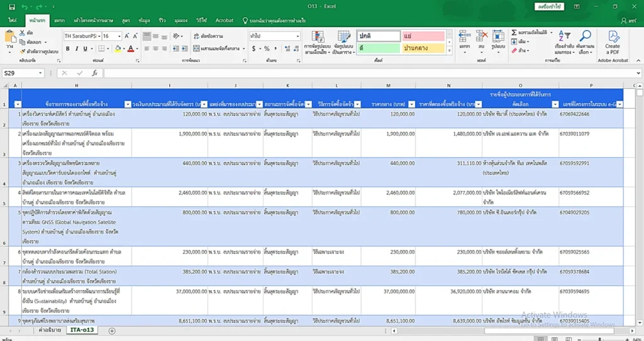
Task: Click the Wrap Text button
Action: pyautogui.click(x=208, y=36)
